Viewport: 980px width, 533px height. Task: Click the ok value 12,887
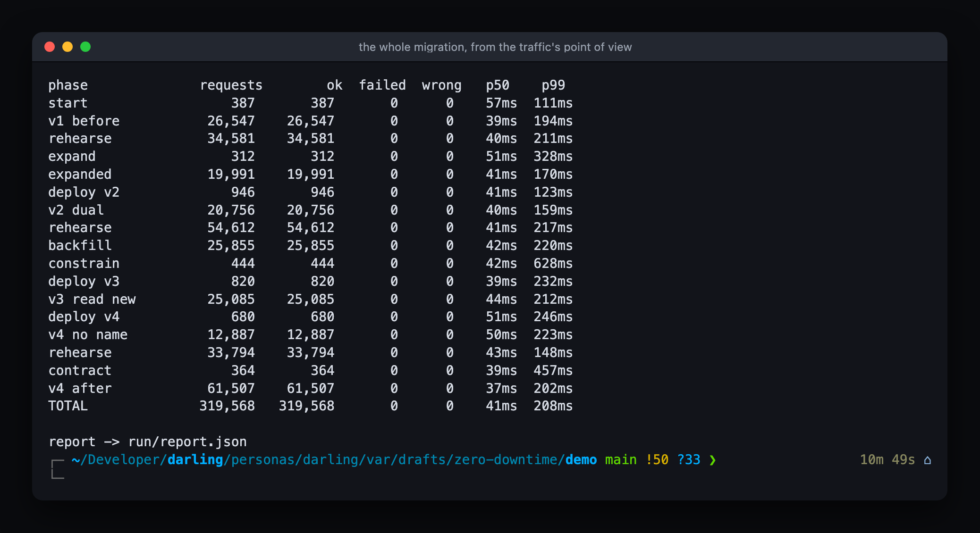[x=311, y=335]
